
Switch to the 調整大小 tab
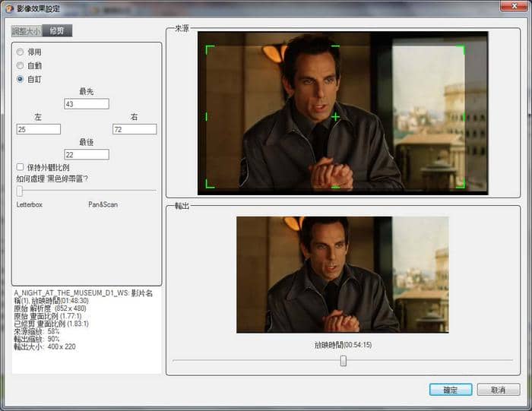pos(26,31)
